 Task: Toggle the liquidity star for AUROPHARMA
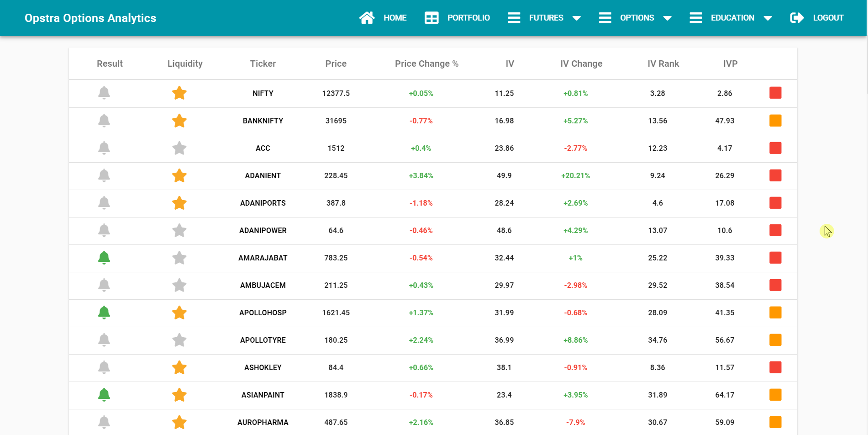coord(179,422)
